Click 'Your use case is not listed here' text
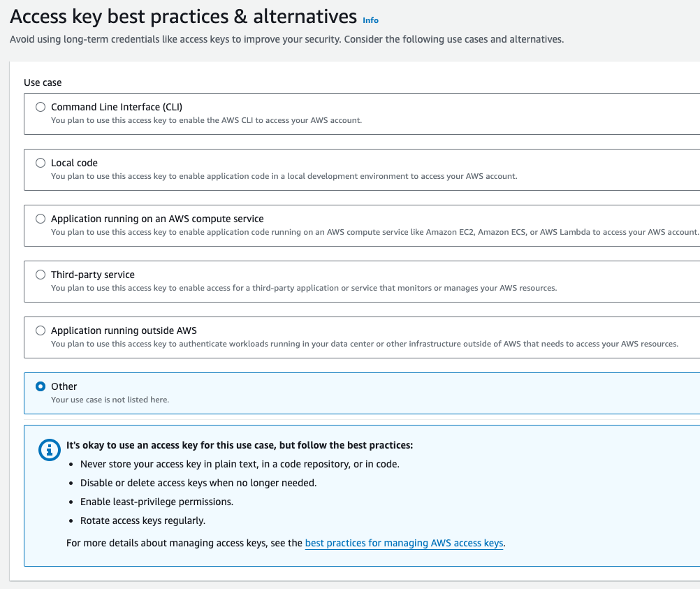 coord(110,400)
